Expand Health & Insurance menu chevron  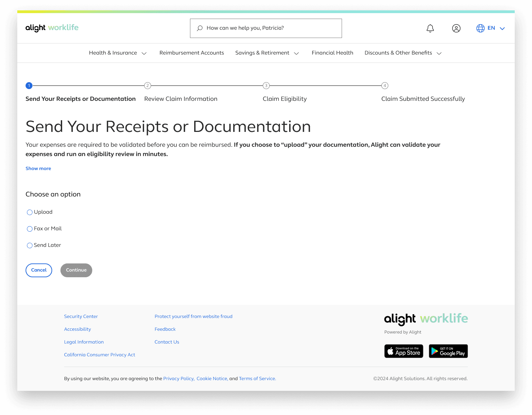[144, 53]
